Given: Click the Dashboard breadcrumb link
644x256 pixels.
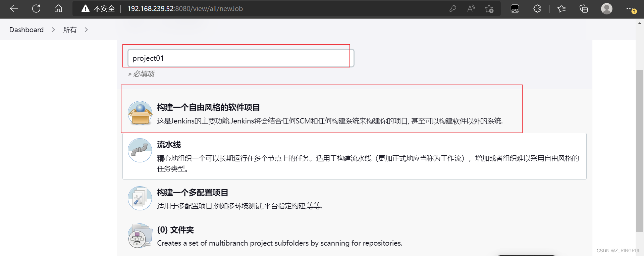Looking at the screenshot, I should point(26,30).
